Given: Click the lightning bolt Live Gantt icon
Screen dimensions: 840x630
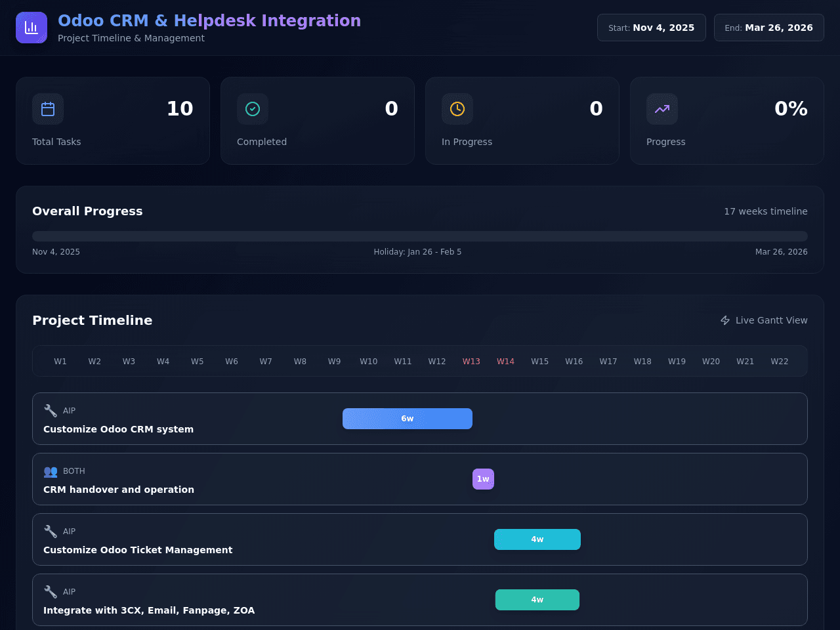Looking at the screenshot, I should point(725,320).
